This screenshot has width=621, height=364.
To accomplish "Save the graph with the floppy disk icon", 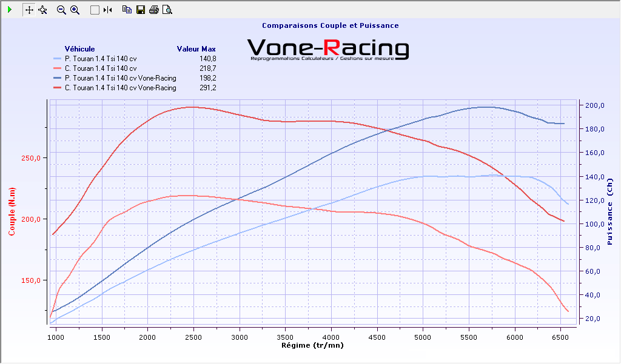I will point(141,10).
